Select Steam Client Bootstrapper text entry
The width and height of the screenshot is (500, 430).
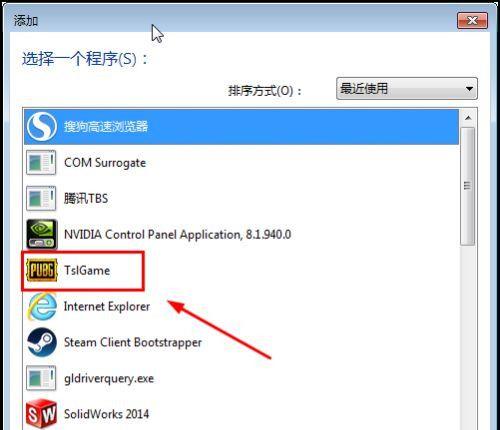[x=133, y=342]
